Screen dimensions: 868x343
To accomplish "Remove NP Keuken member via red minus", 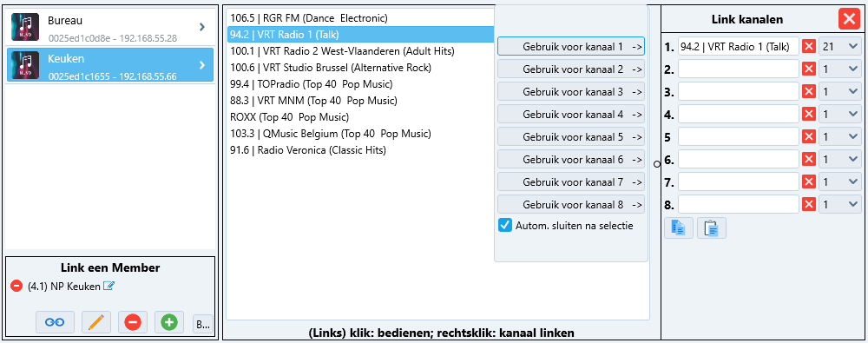I will coord(16,286).
